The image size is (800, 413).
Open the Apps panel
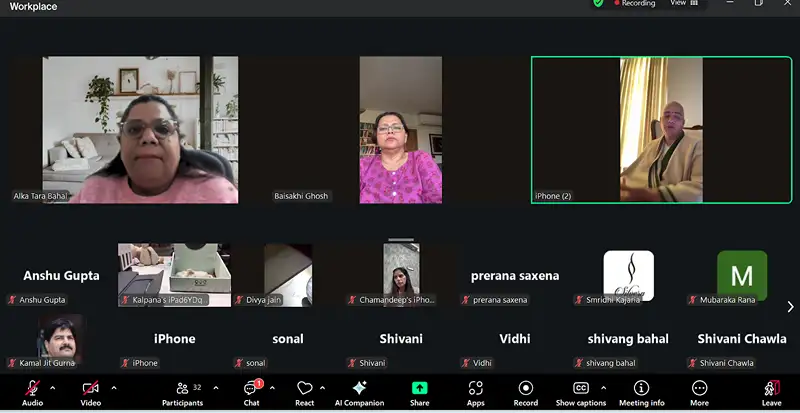(475, 388)
